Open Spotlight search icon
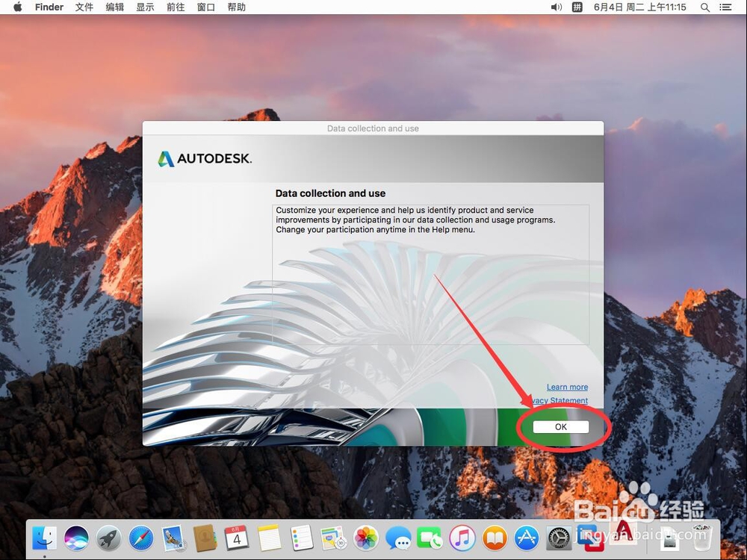Image resolution: width=747 pixels, height=560 pixels. pyautogui.click(x=705, y=7)
